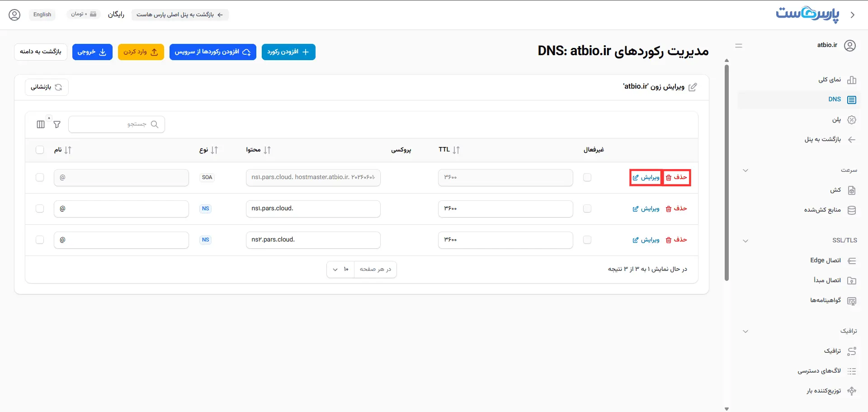868x412 pixels.
Task: Toggle غیرفعال checkbox for SOA record
Action: click(x=587, y=178)
